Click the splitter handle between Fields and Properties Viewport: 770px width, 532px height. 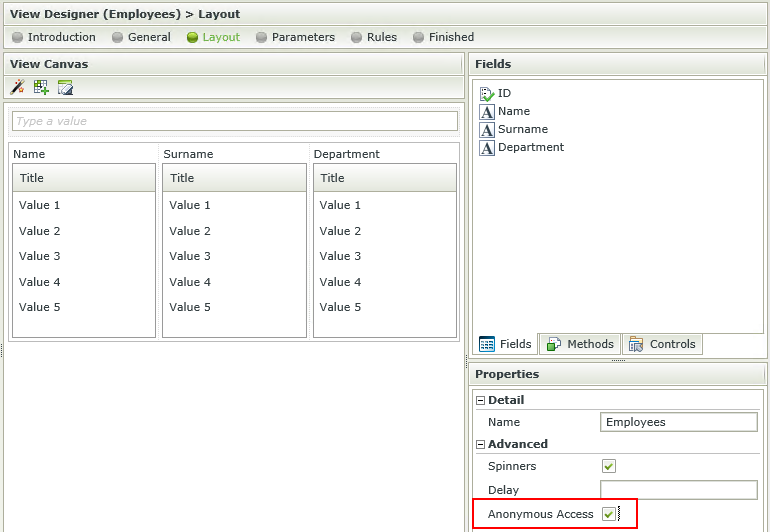pyautogui.click(x=618, y=361)
